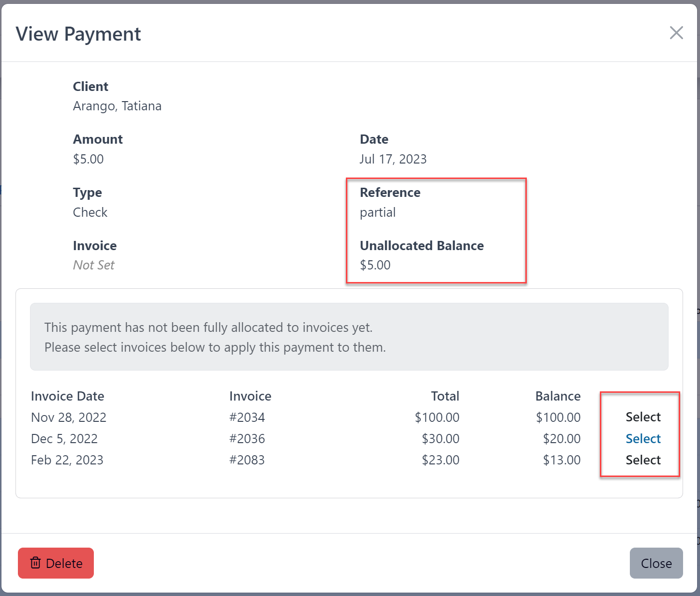Click the Total column header

tap(445, 396)
